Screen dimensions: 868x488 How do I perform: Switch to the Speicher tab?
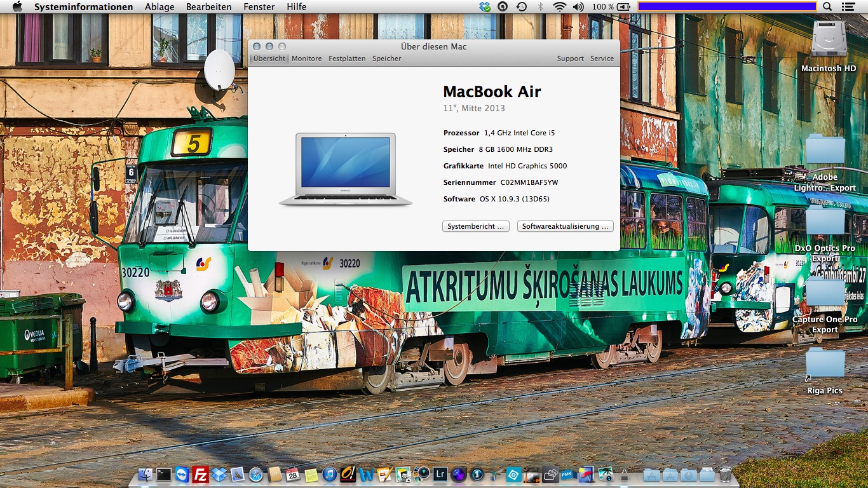coord(387,58)
